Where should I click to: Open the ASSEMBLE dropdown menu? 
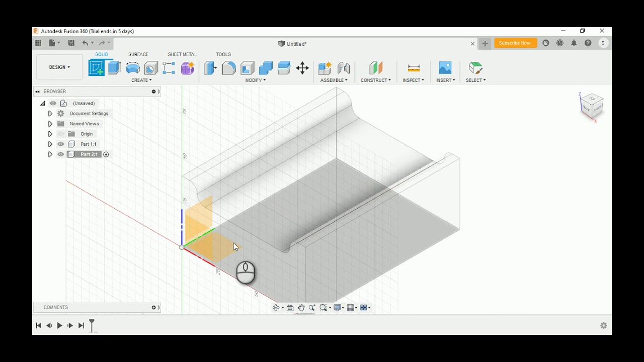pyautogui.click(x=334, y=80)
